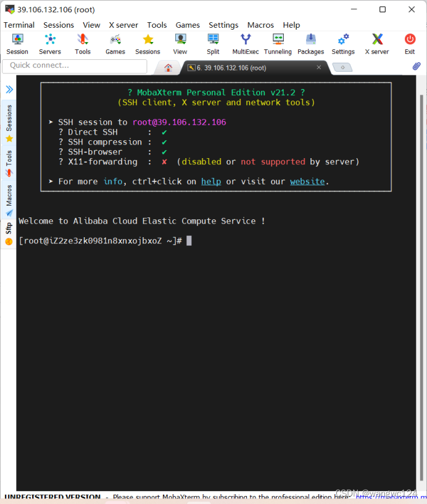
Task: Click the shell prompt line in terminal
Action: (x=105, y=241)
